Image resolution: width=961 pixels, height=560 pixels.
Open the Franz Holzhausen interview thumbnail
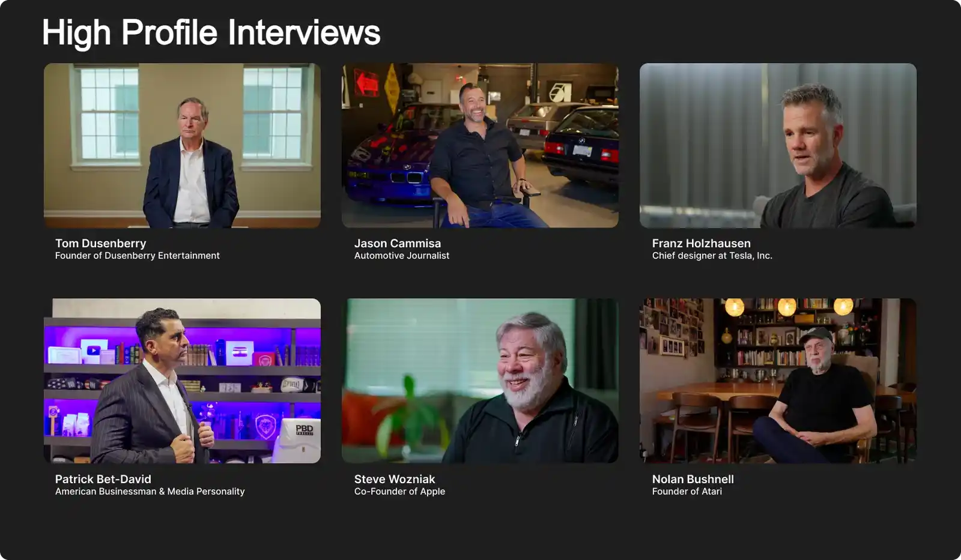click(778, 145)
